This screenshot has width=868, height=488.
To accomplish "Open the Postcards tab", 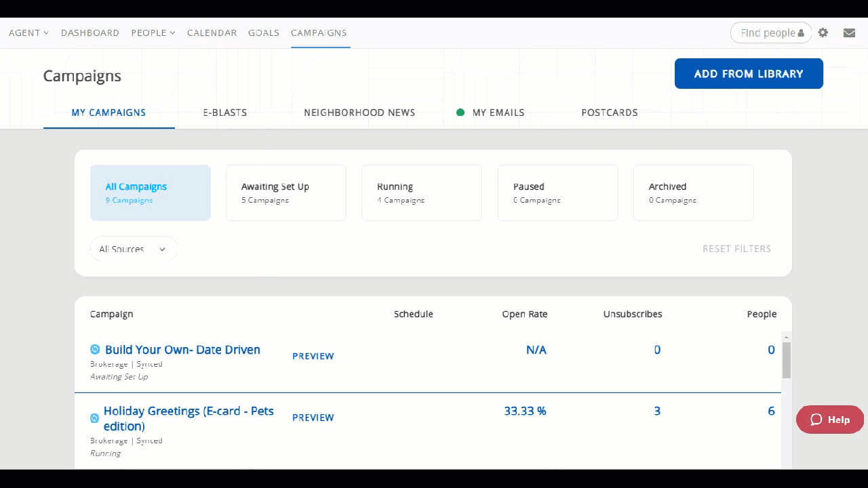I will 609,113.
